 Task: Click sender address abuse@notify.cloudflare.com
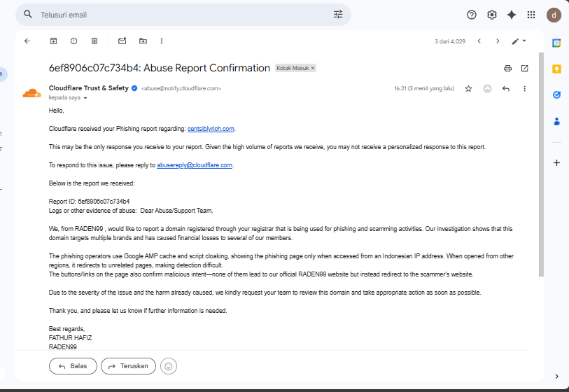[181, 89]
